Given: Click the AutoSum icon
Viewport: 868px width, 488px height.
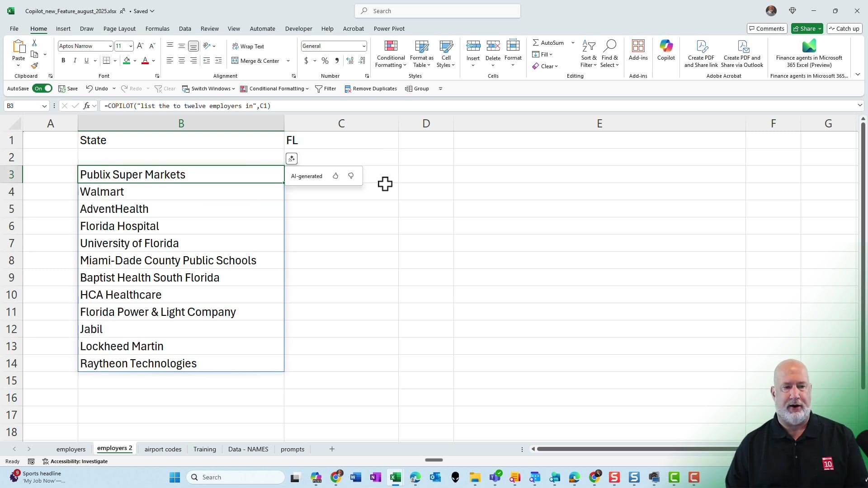Looking at the screenshot, I should click(536, 42).
